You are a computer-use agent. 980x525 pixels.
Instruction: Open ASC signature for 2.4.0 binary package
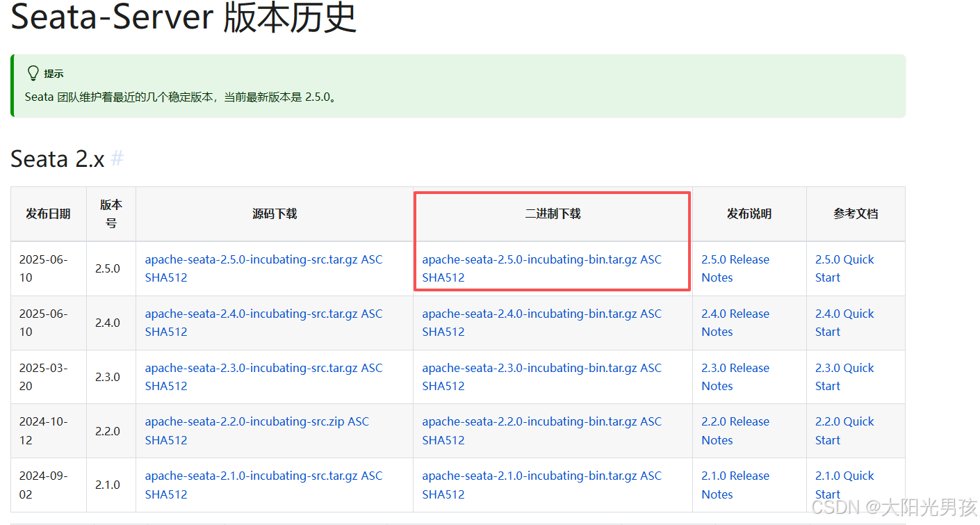pyautogui.click(x=651, y=314)
